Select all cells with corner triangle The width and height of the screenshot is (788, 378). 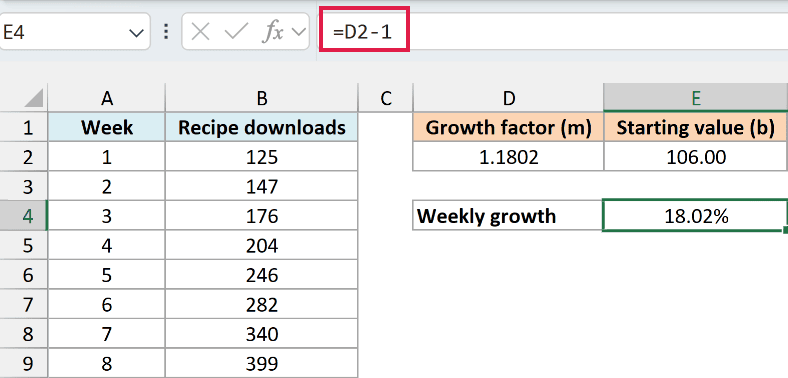34,98
